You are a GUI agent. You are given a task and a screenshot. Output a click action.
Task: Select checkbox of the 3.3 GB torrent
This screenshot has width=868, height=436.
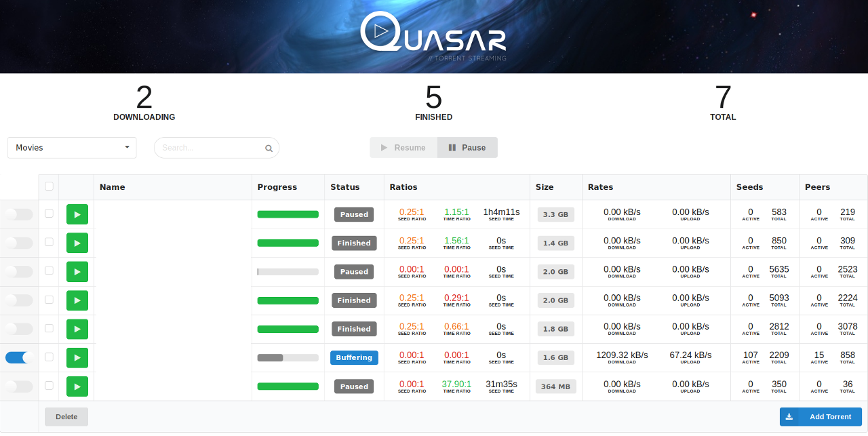coord(49,214)
